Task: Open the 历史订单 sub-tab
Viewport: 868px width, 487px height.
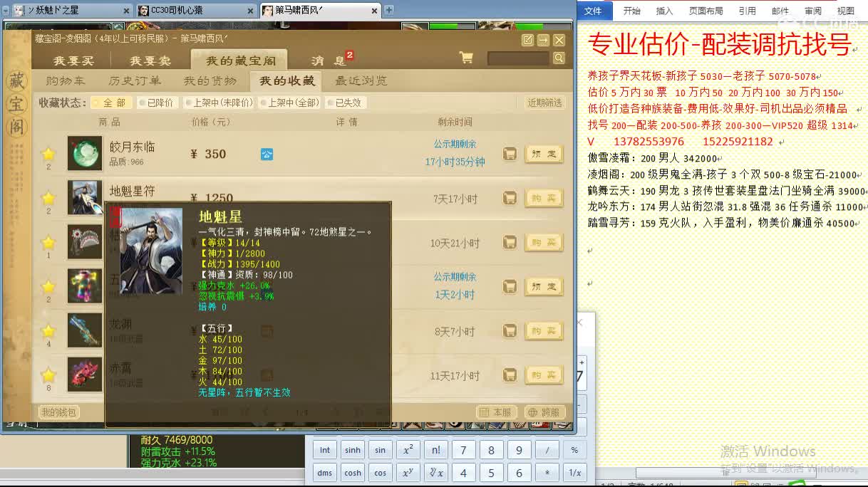Action: 135,80
